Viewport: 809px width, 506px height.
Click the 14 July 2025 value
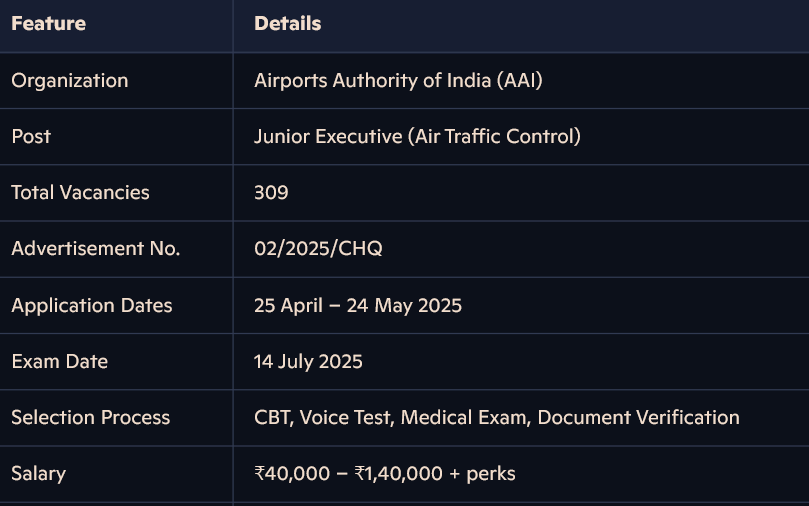click(308, 361)
